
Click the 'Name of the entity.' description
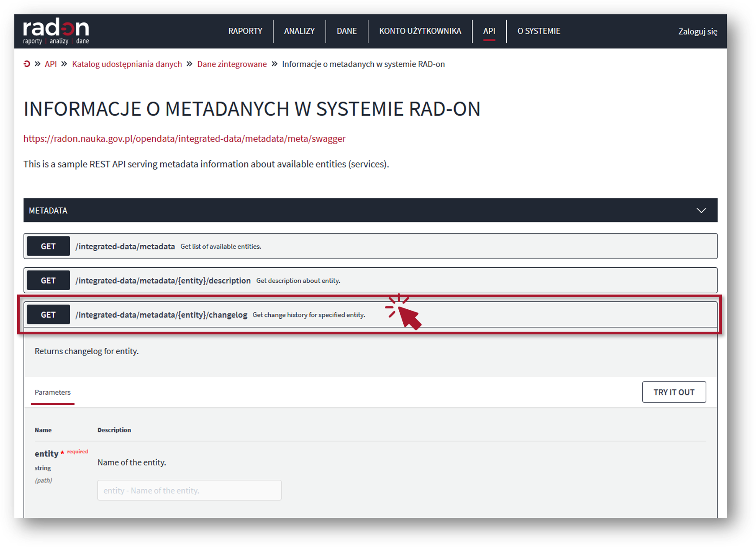(x=132, y=462)
